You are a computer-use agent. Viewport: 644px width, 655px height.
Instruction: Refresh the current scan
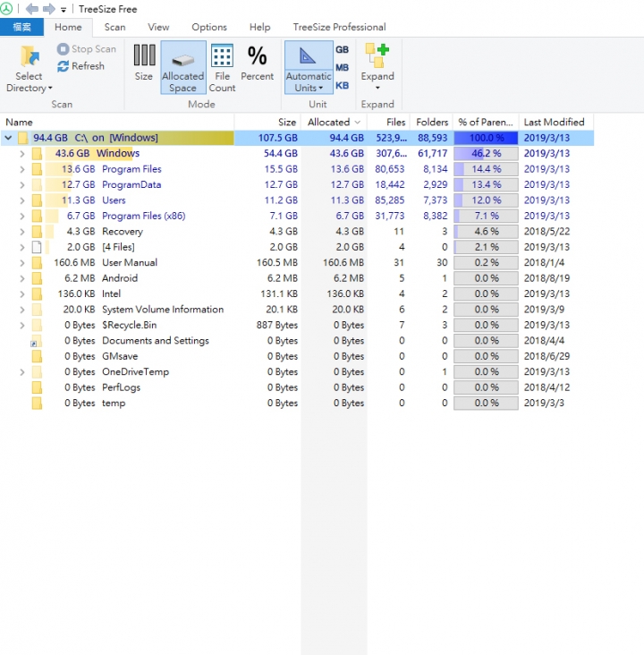click(x=80, y=66)
